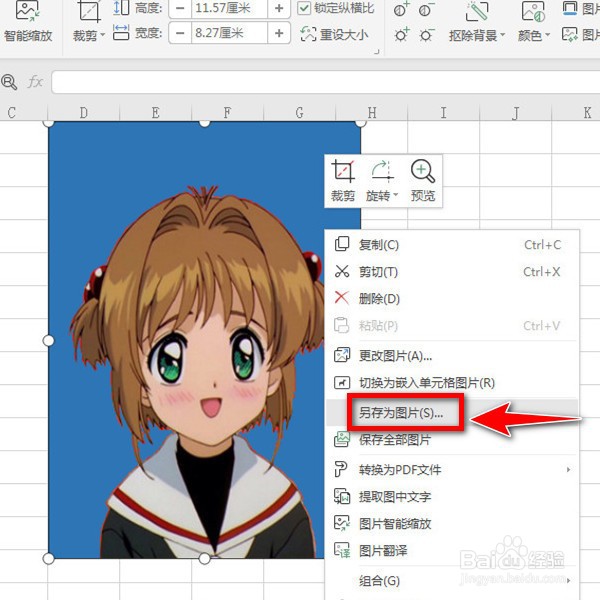The image size is (600, 600).
Task: Open size settings dialog launcher
Action: (377, 51)
